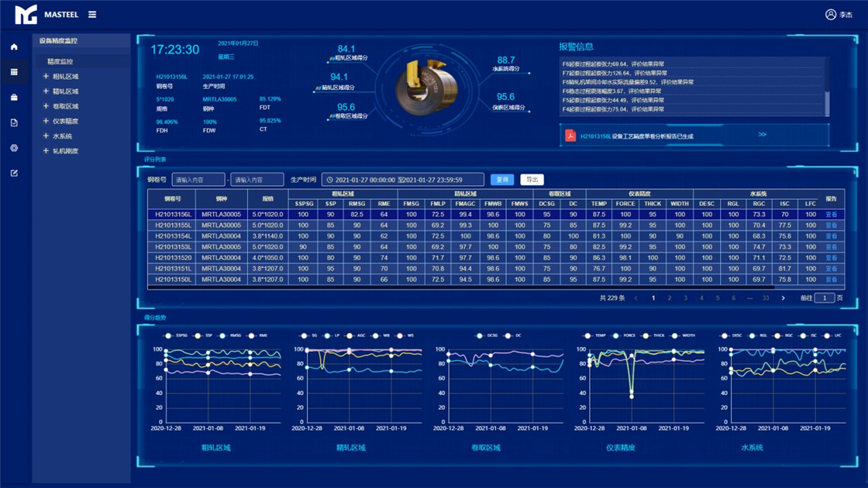The image size is (868, 488).
Task: Open the gear settings icon in the sidebar
Action: (14, 148)
